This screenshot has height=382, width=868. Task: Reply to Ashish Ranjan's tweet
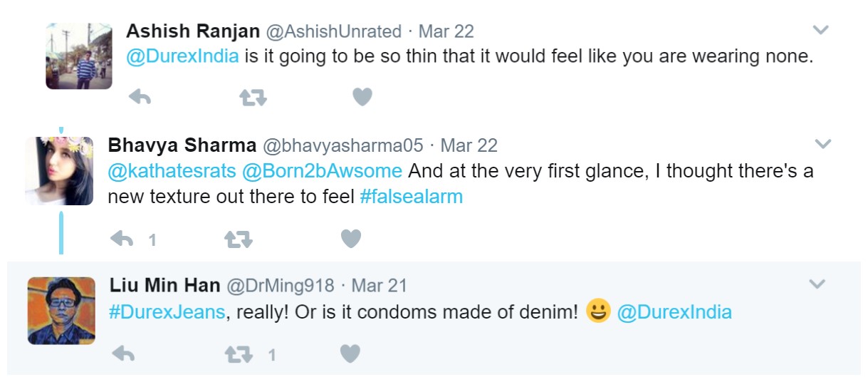140,97
